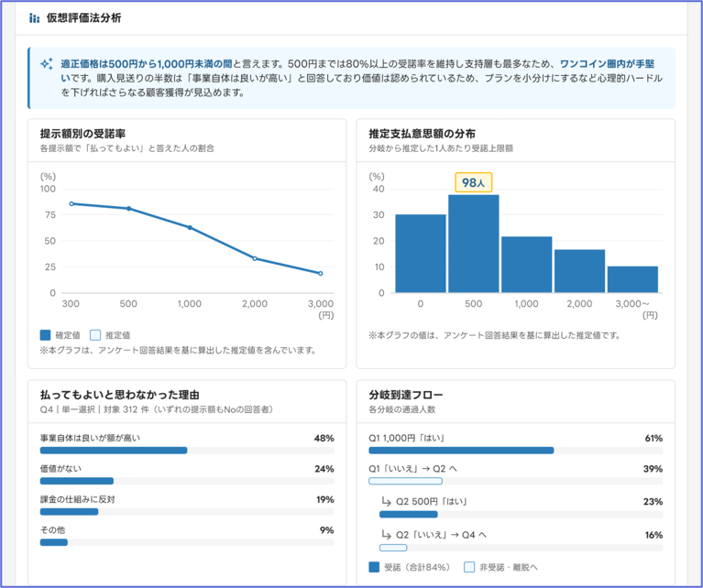Click the subtitle 各提示額で「払ってもよい」と答えた人の割合

[126, 147]
